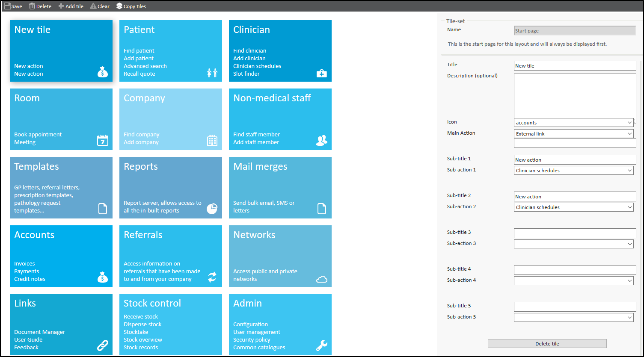Click the Advanced search link on Patient tile

(x=145, y=66)
